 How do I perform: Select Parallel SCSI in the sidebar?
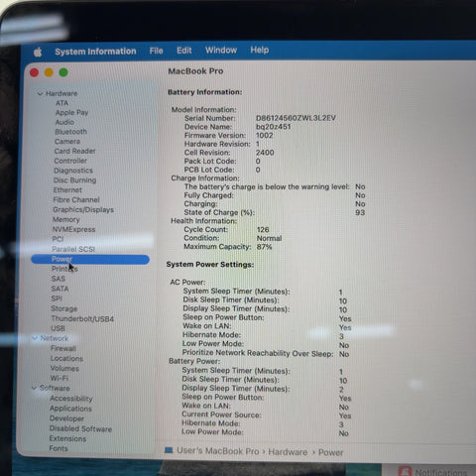click(73, 249)
